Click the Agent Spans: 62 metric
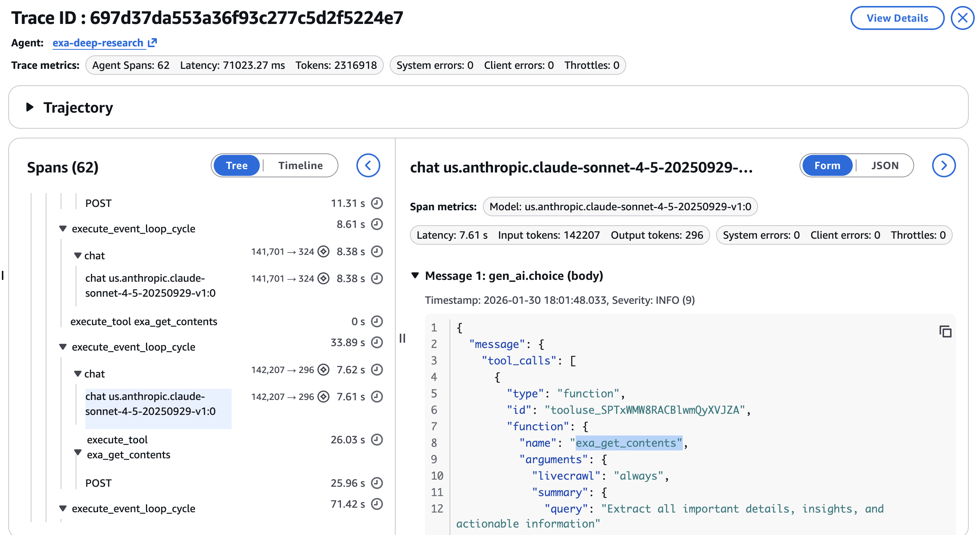This screenshot has height=535, width=980. pyautogui.click(x=131, y=65)
